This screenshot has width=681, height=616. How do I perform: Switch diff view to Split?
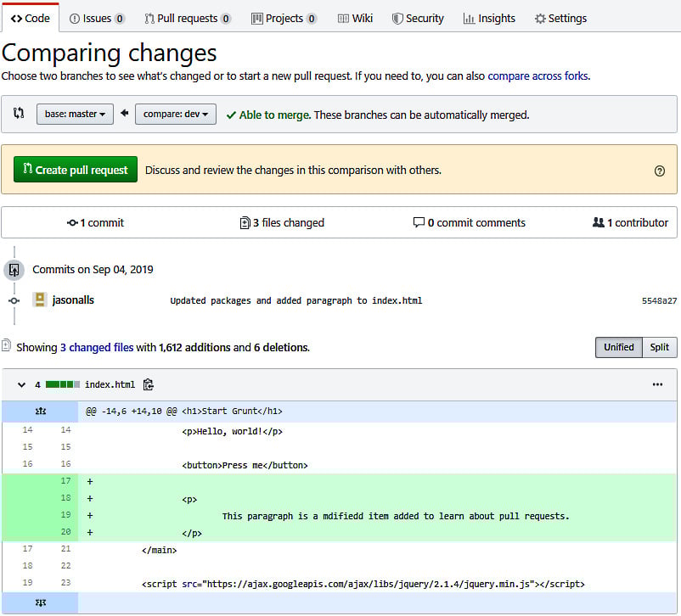tap(659, 347)
